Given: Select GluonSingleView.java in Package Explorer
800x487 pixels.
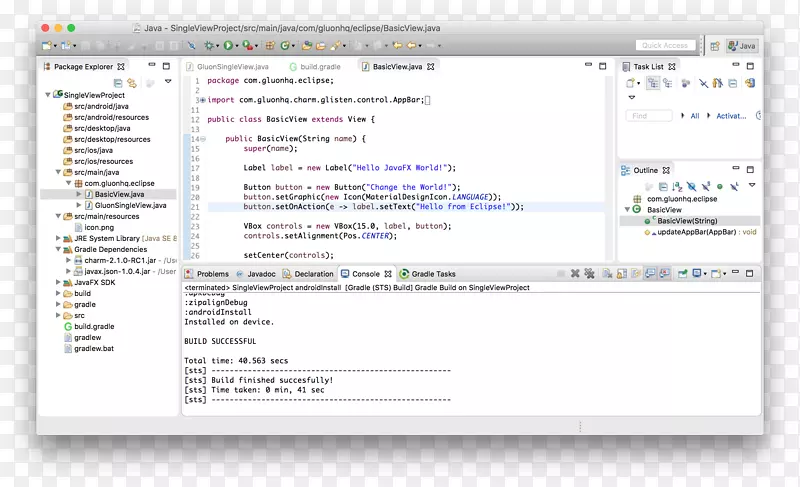Looking at the screenshot, I should [x=130, y=205].
